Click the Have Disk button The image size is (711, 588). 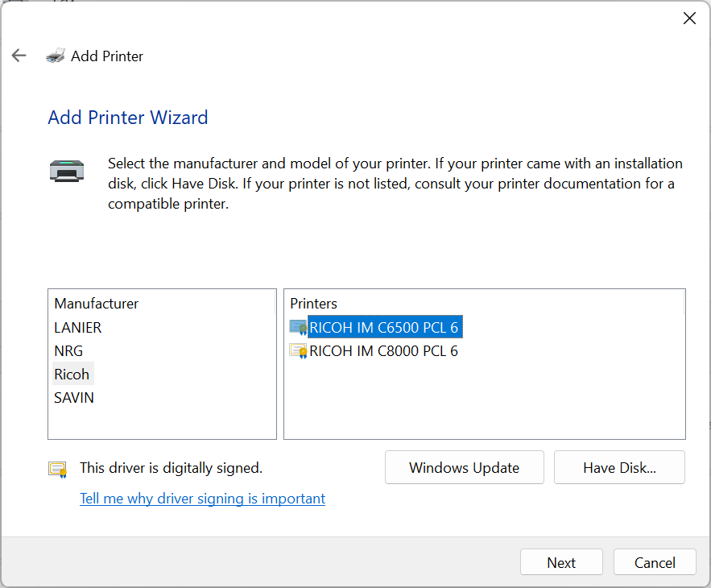[x=619, y=467]
